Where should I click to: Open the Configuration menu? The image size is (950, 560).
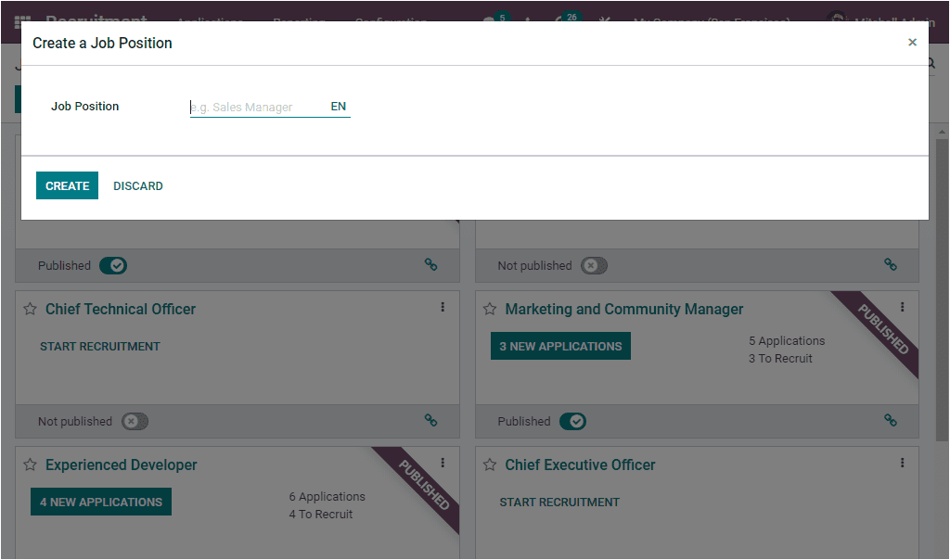tap(391, 20)
